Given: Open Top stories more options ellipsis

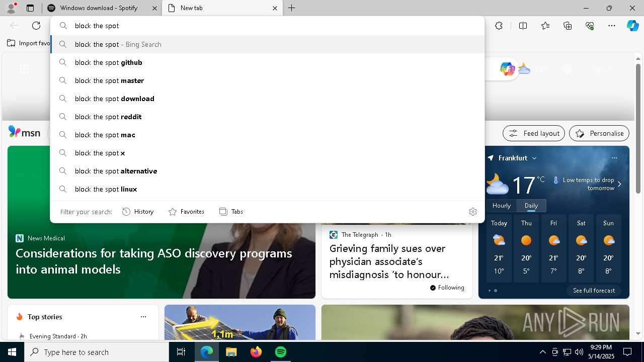Looking at the screenshot, I should coord(143,317).
